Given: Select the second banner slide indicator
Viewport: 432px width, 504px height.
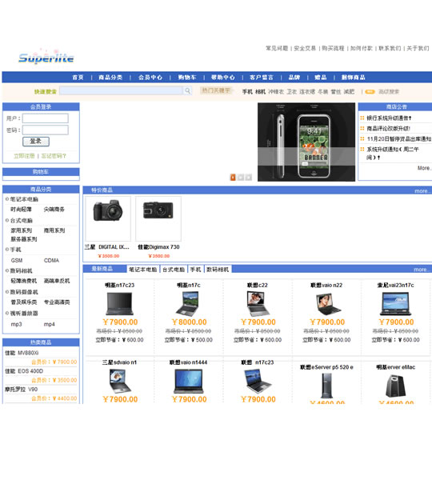Looking at the screenshot, I should pos(241,177).
